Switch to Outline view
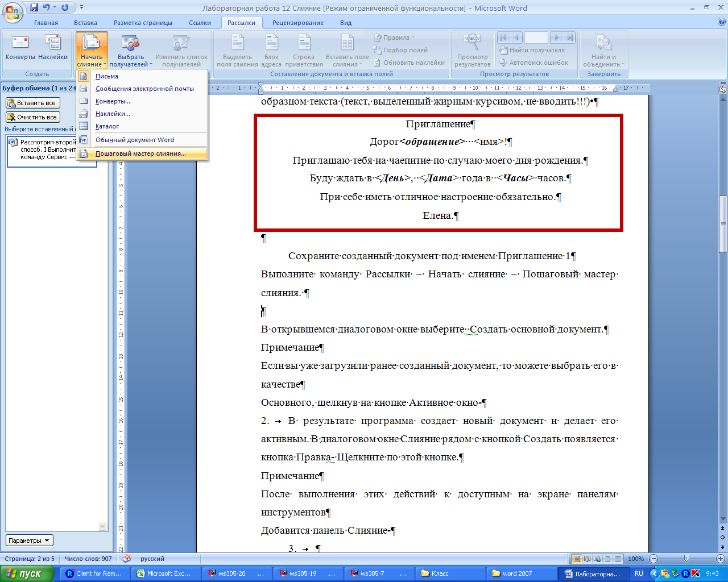 (x=608, y=559)
